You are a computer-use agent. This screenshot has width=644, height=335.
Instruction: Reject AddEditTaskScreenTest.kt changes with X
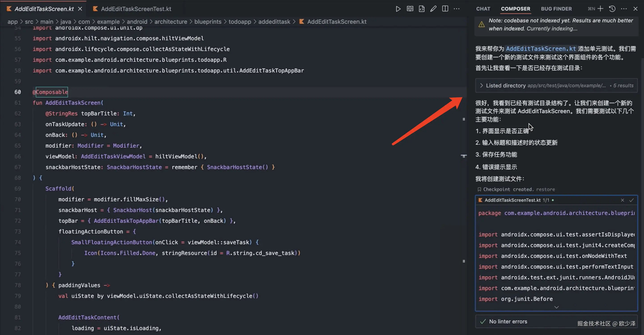coord(623,200)
